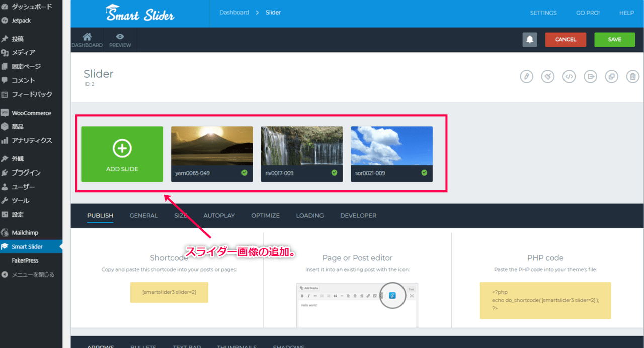
Task: Open the Smart Slider sidebar item
Action: tap(31, 247)
